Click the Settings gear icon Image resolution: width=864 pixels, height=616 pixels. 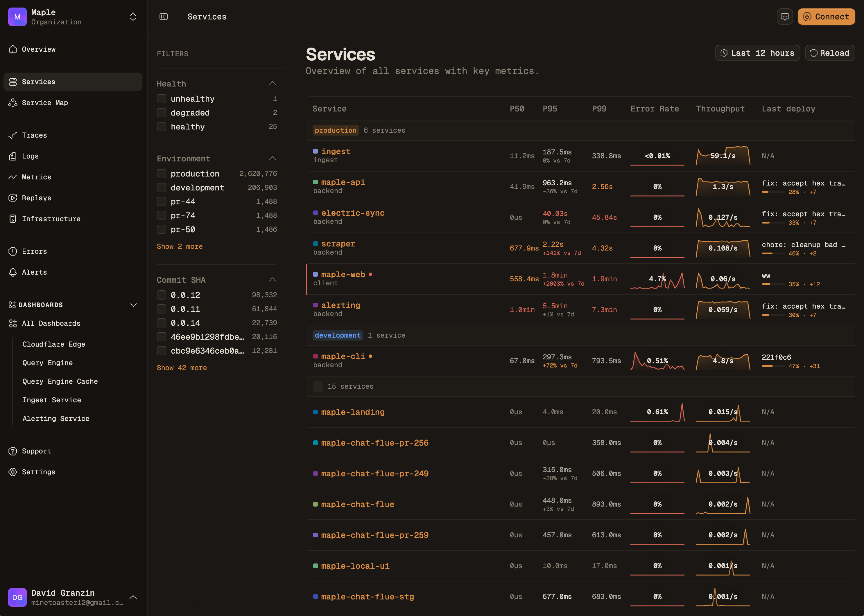pyautogui.click(x=13, y=472)
